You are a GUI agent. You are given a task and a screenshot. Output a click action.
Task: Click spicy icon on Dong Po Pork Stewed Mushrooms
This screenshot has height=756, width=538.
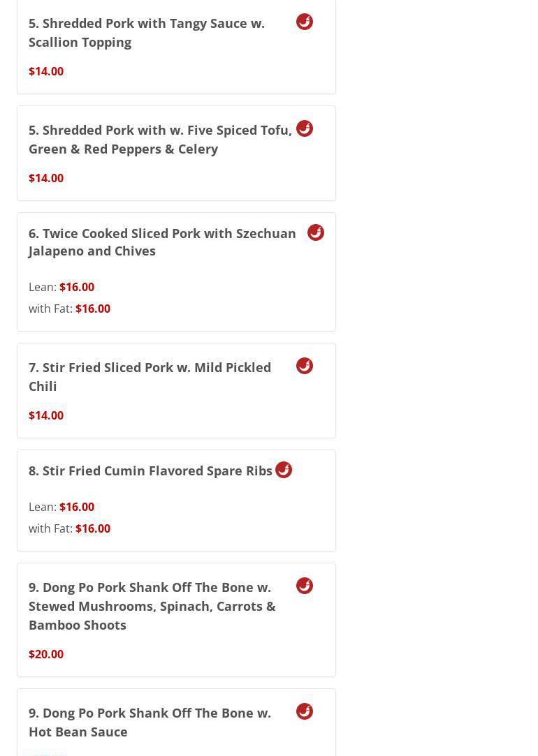pyautogui.click(x=305, y=586)
